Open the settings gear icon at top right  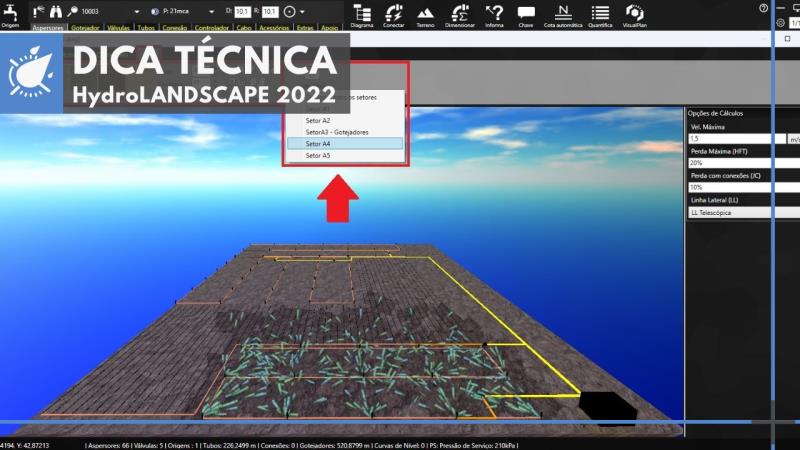click(x=780, y=22)
